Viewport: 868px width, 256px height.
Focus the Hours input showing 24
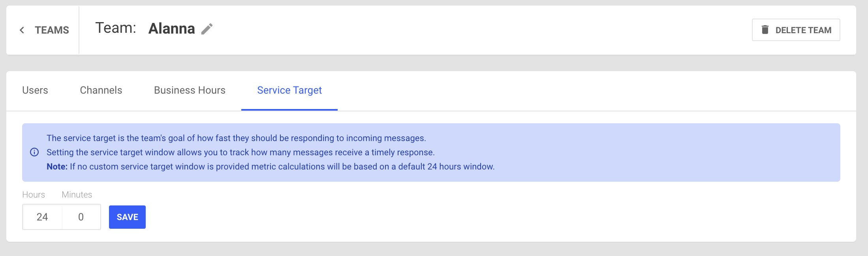(x=42, y=217)
